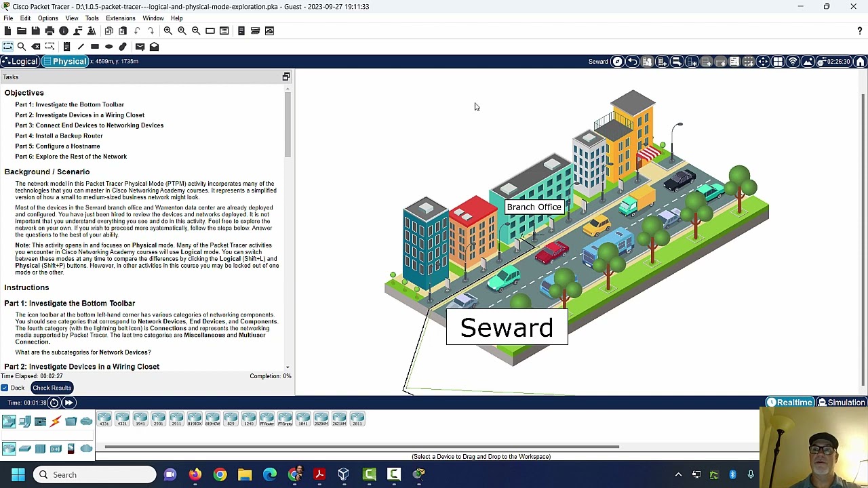Pick the Draw Ellipse tool
The image size is (868, 488).
(108, 47)
